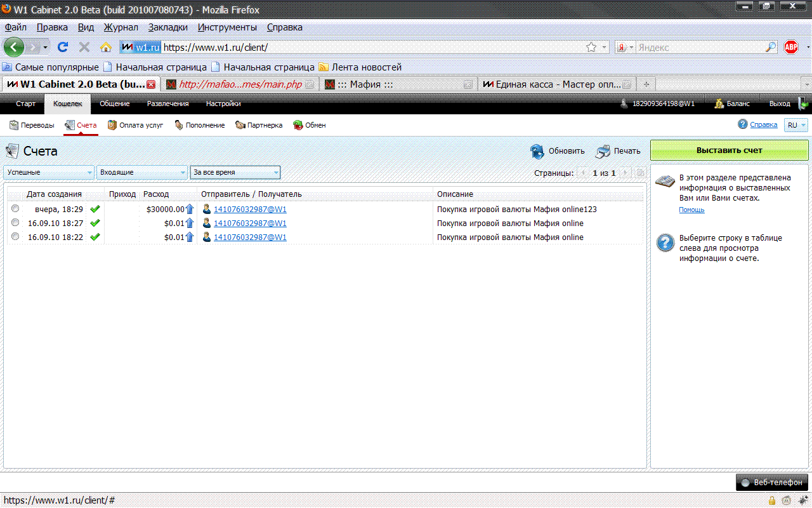Go to the next page of results
This screenshot has width=812, height=508.
tap(625, 173)
